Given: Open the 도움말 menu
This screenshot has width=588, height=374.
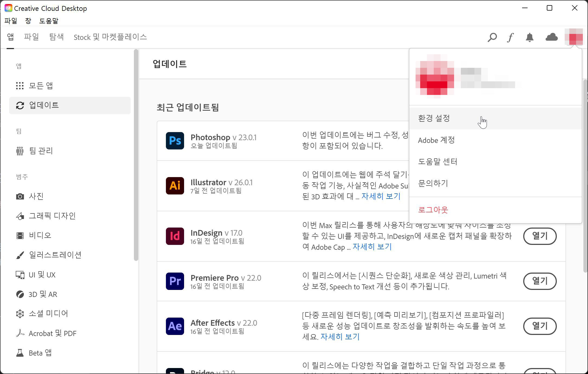Looking at the screenshot, I should click(49, 21).
